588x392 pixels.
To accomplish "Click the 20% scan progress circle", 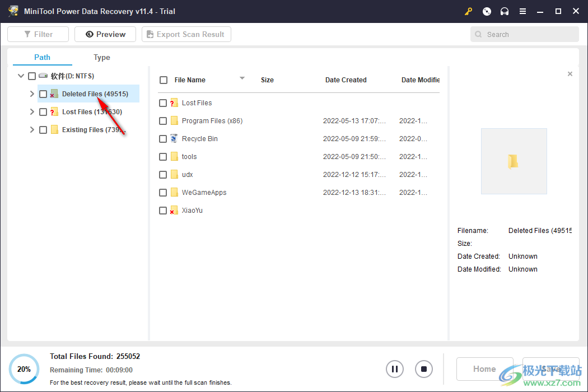I will click(x=24, y=369).
